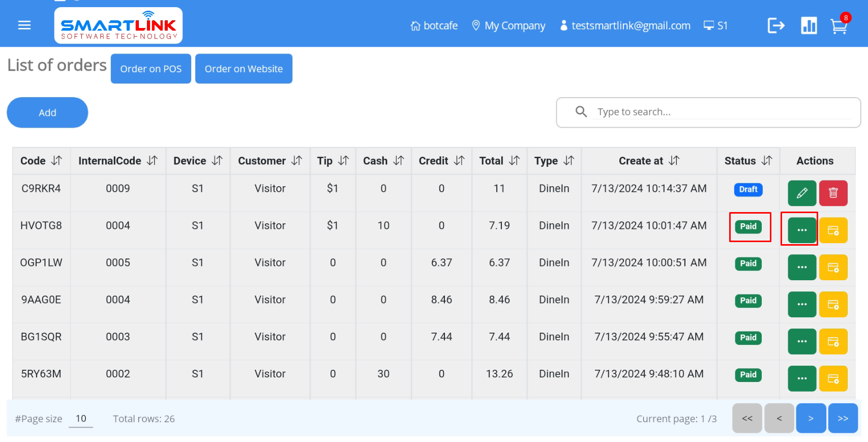868x442 pixels.
Task: Edit draft order C9RKR4 with pencil icon
Action: [x=802, y=193]
